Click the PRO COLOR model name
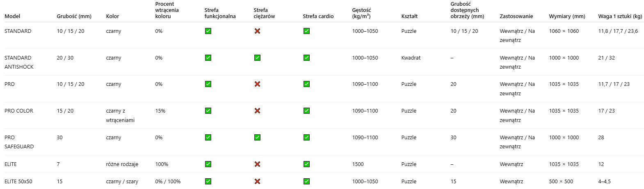 click(19, 111)
